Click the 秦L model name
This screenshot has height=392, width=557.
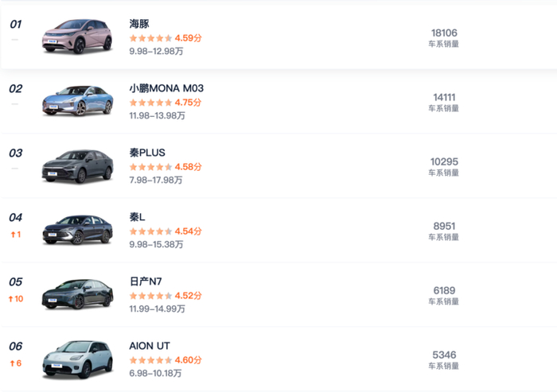[x=137, y=217]
